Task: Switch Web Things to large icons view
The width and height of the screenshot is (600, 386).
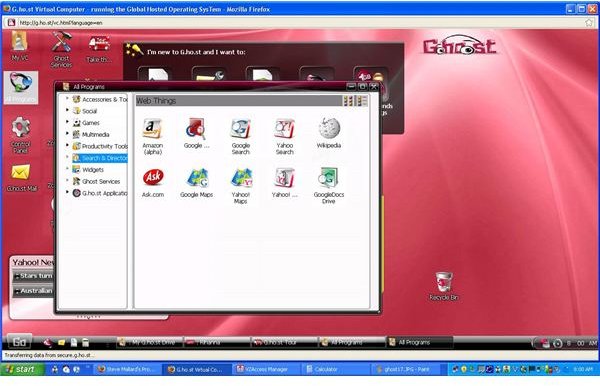Action: coord(348,101)
